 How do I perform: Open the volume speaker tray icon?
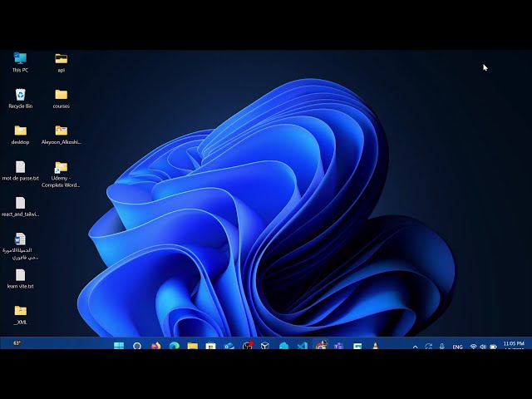pos(483,347)
